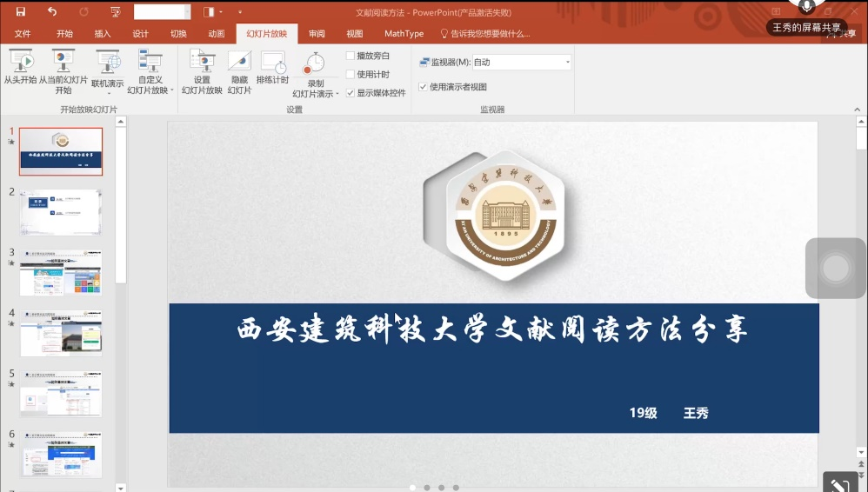Select slide 3 thumbnail
The width and height of the screenshot is (868, 492).
(61, 273)
